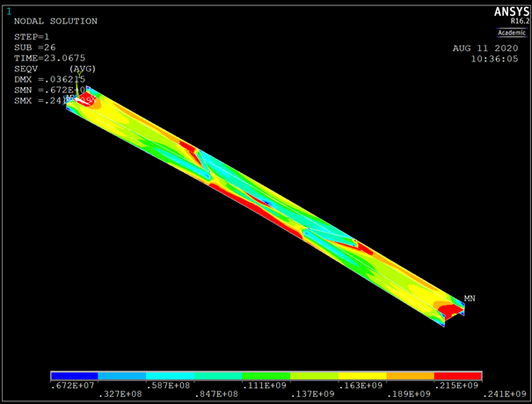
Task: Select the red legend band
Action: point(458,376)
